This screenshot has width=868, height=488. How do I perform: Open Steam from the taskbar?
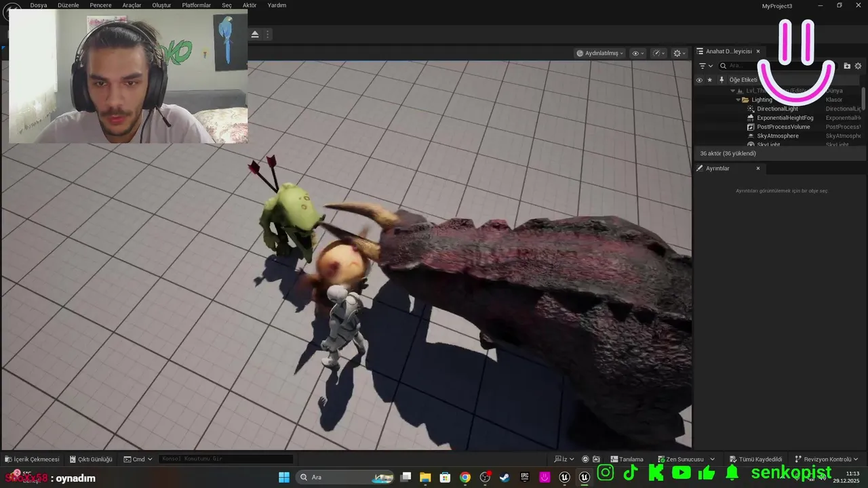click(505, 477)
